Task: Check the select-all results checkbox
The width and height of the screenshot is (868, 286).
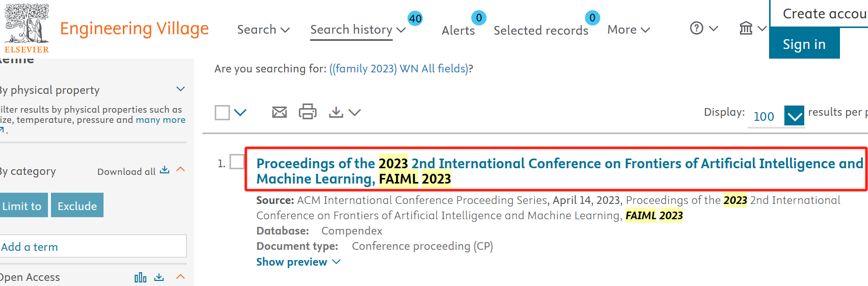Action: point(222,113)
